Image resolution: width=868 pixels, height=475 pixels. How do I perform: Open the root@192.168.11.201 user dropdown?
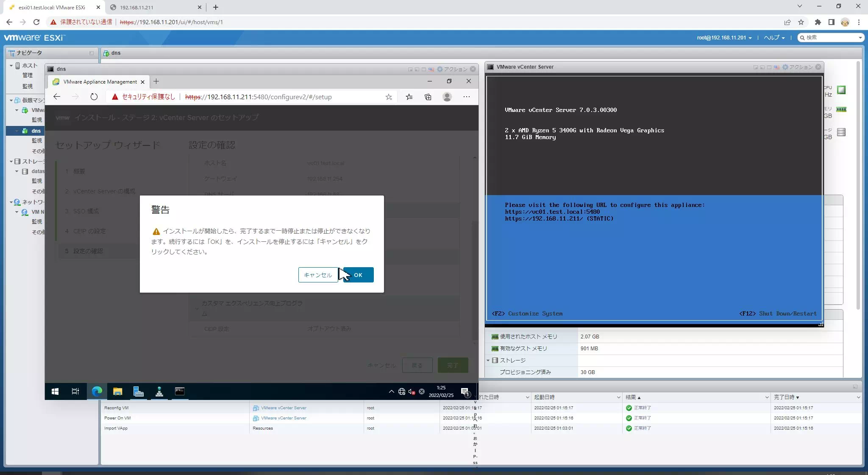click(x=724, y=38)
